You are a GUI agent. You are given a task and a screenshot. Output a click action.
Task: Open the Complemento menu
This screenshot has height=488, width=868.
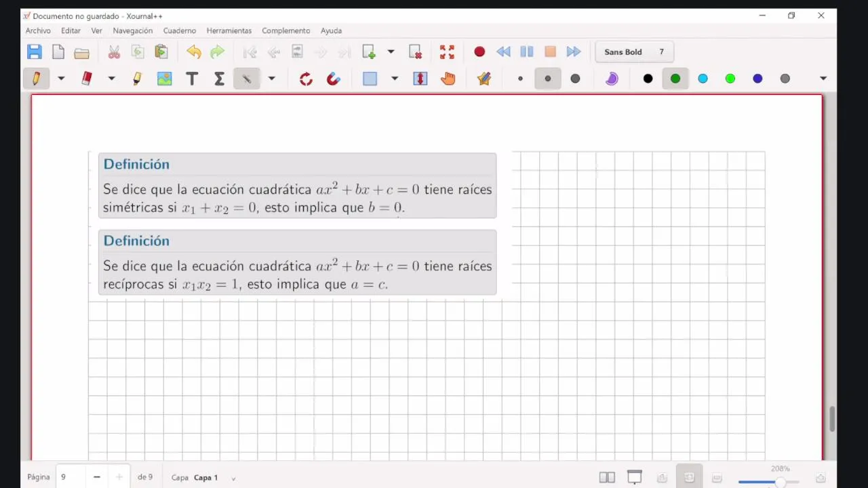tap(286, 30)
